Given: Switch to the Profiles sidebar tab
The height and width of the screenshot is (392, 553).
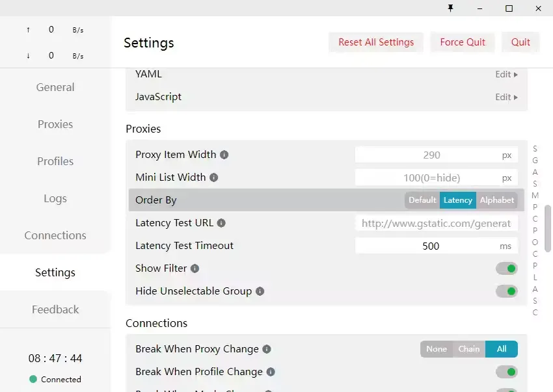Looking at the screenshot, I should 55,161.
